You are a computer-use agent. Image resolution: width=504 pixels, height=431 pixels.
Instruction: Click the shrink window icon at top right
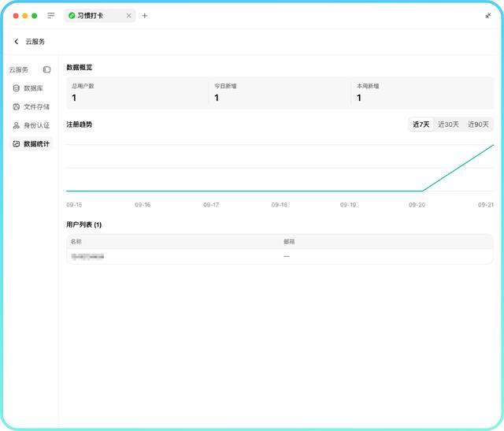tap(488, 16)
